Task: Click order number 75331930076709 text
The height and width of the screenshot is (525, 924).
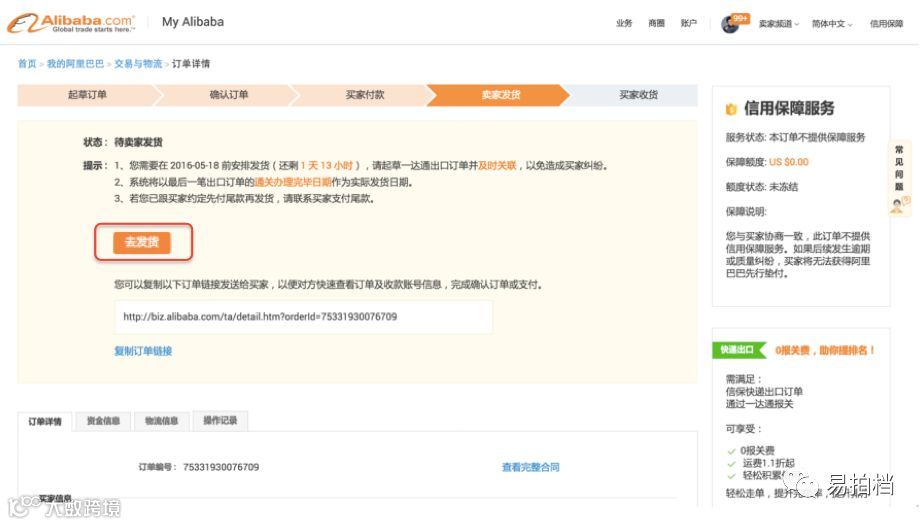Action: point(221,467)
